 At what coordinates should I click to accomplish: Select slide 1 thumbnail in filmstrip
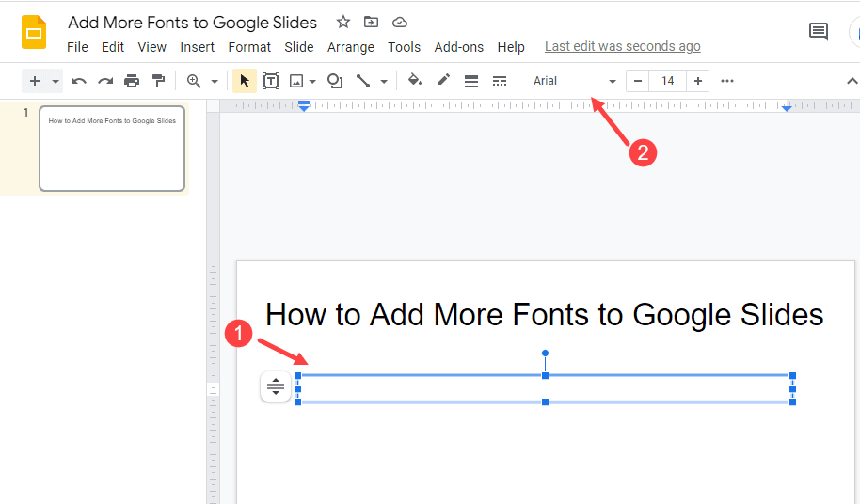(x=112, y=149)
